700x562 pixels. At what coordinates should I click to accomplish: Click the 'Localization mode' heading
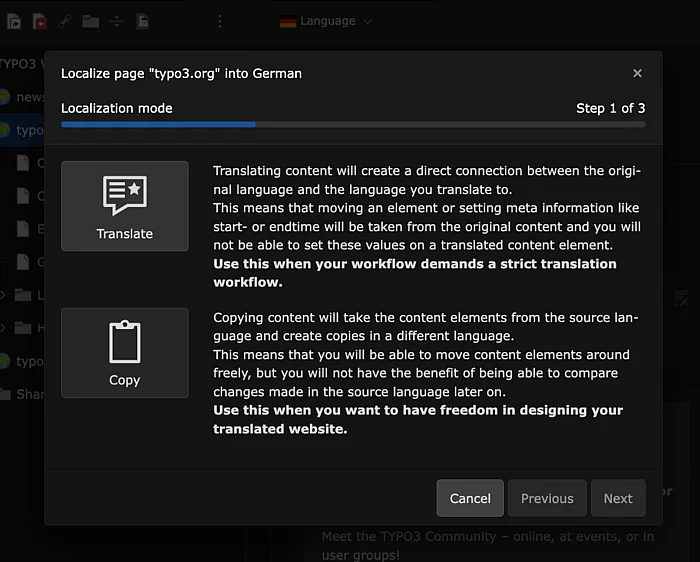(117, 108)
